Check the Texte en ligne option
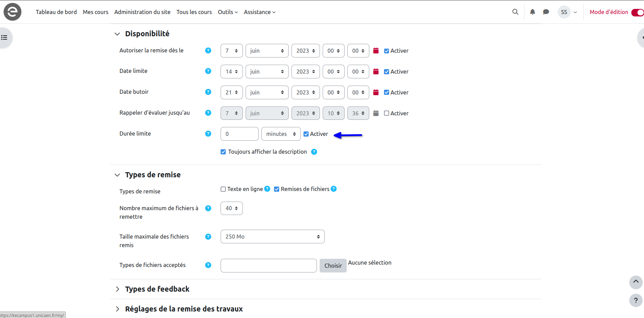The width and height of the screenshot is (644, 318). pyautogui.click(x=223, y=189)
